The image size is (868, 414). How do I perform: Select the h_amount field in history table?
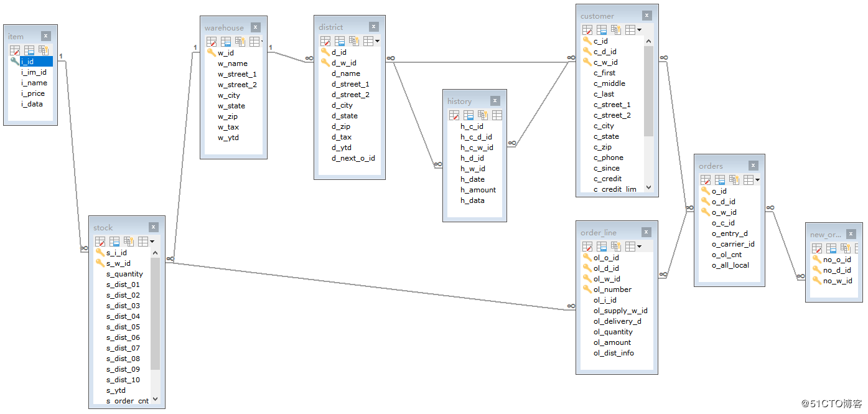pos(478,190)
